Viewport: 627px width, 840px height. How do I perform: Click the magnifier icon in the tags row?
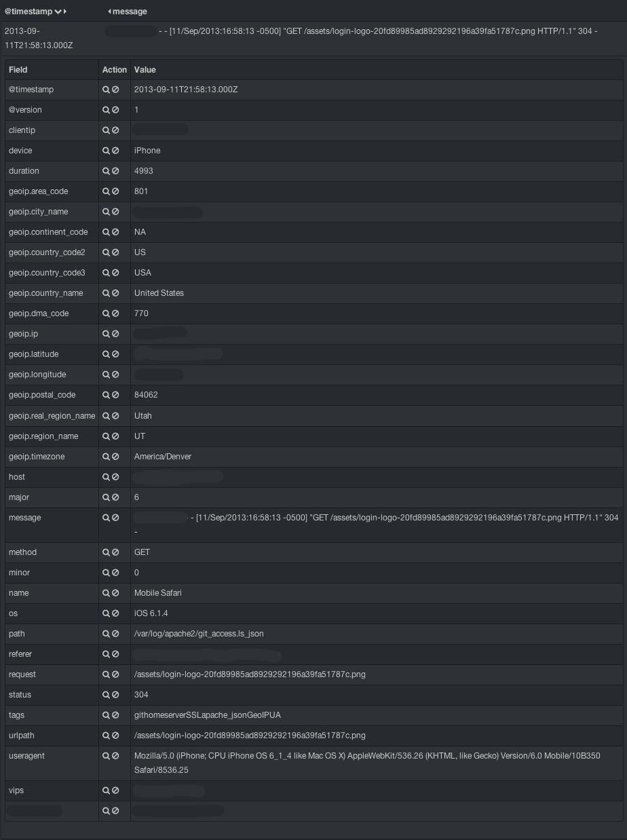[x=106, y=715]
